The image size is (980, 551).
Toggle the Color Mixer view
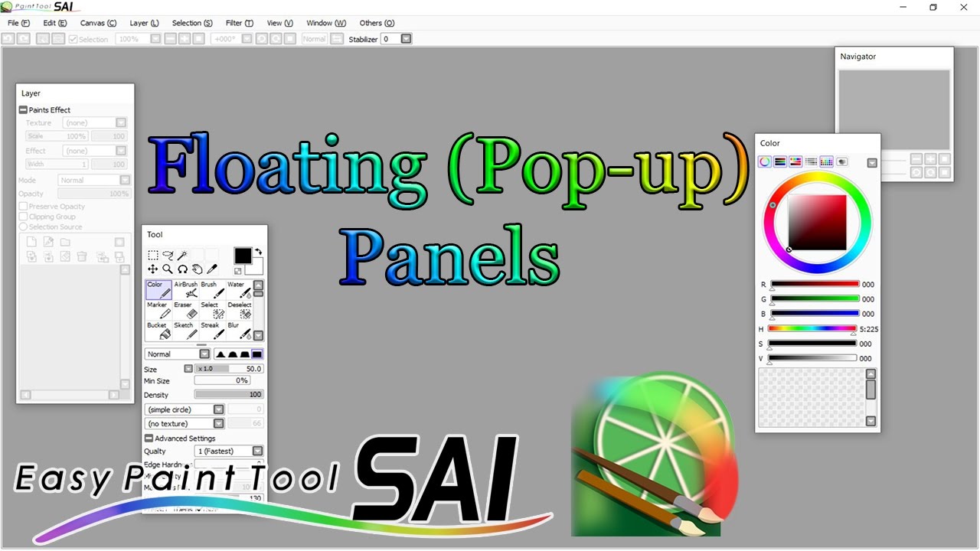point(811,161)
